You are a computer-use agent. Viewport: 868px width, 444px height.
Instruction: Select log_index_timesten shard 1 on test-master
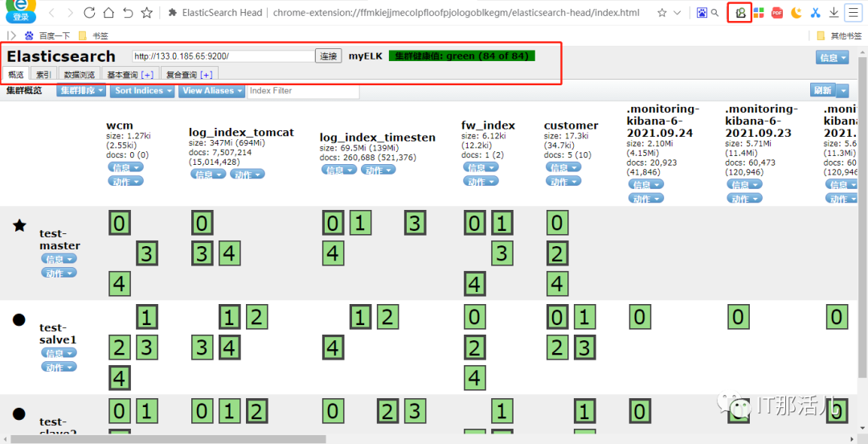[x=360, y=224]
